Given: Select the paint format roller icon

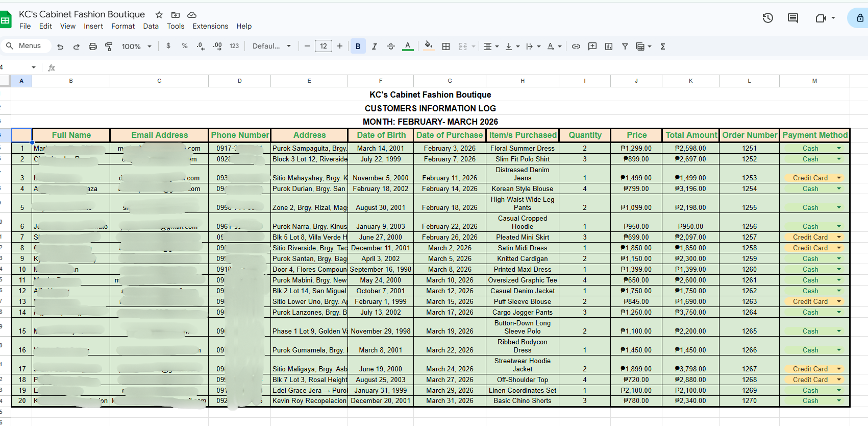Looking at the screenshot, I should [x=109, y=46].
